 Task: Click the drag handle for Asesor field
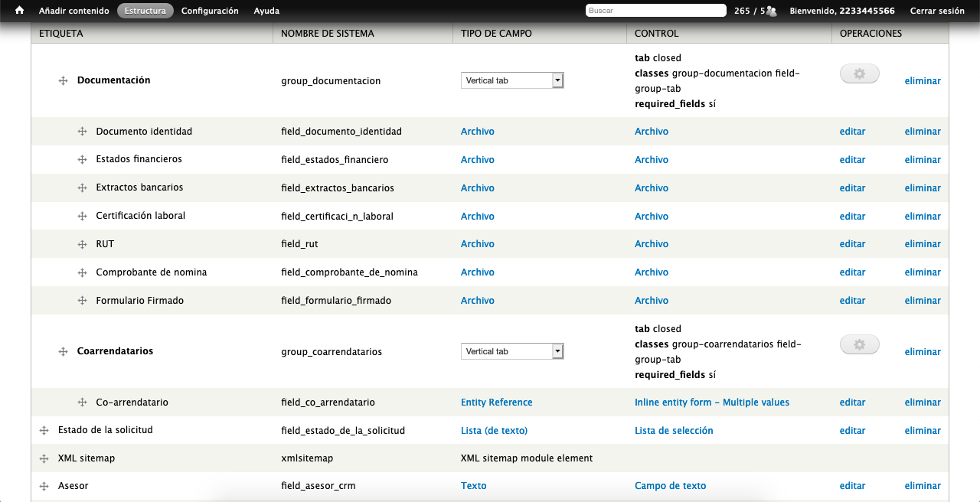pos(44,486)
